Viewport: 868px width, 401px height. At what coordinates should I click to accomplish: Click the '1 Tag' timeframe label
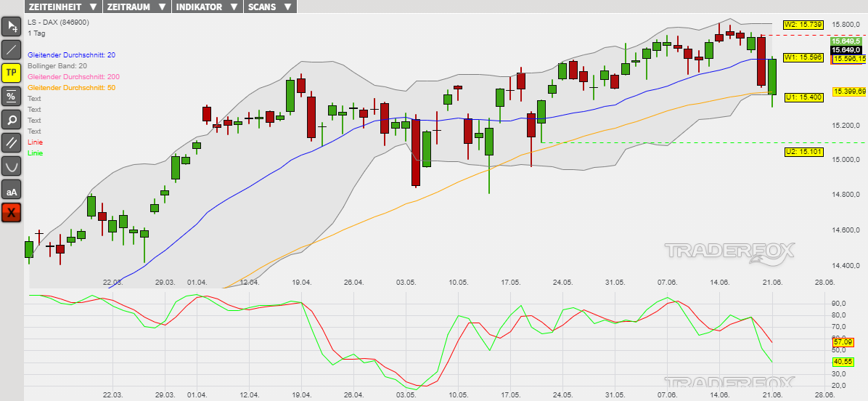[x=36, y=33]
